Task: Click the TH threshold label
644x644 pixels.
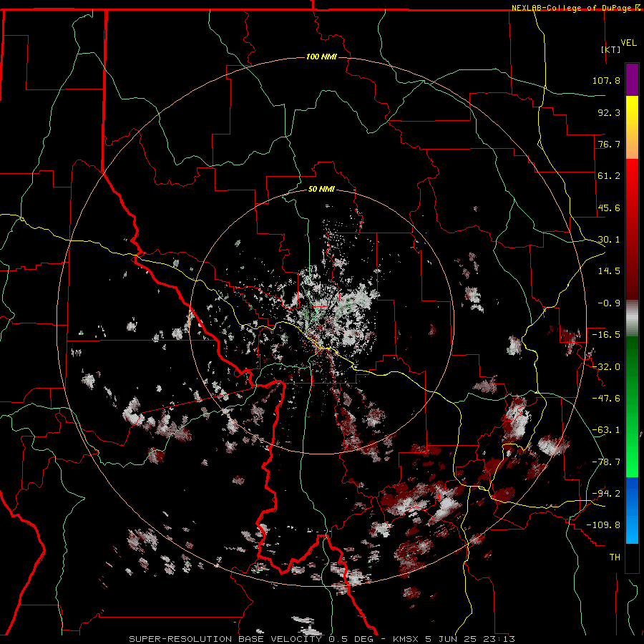Action: click(615, 557)
